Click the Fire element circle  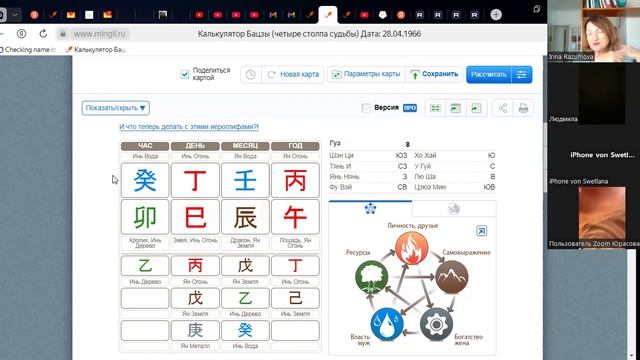coord(412,248)
